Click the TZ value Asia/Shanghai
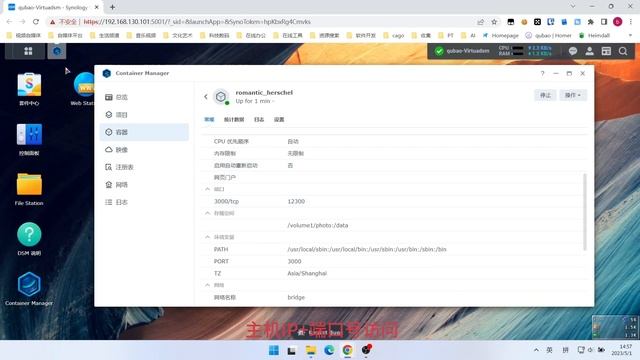The image size is (640, 360). click(307, 273)
